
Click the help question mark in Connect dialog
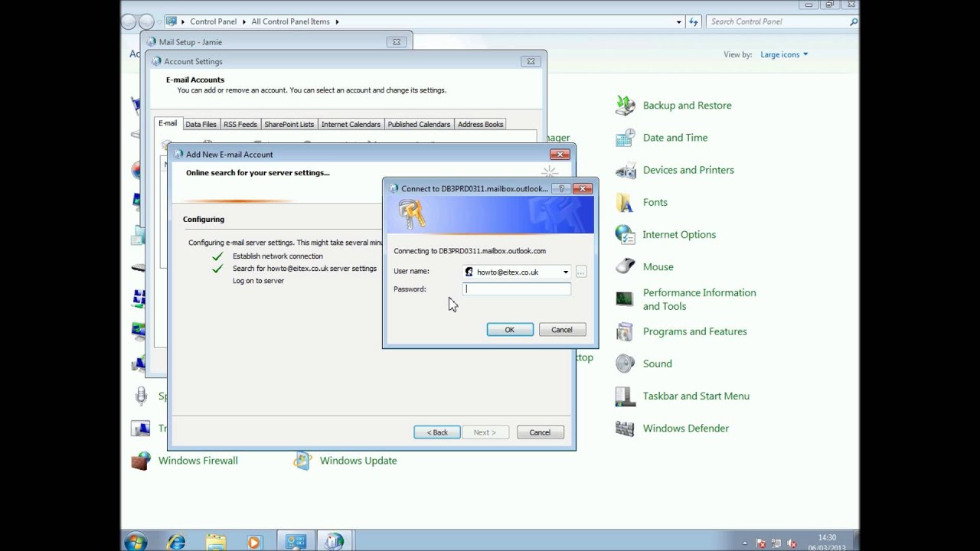(x=561, y=188)
